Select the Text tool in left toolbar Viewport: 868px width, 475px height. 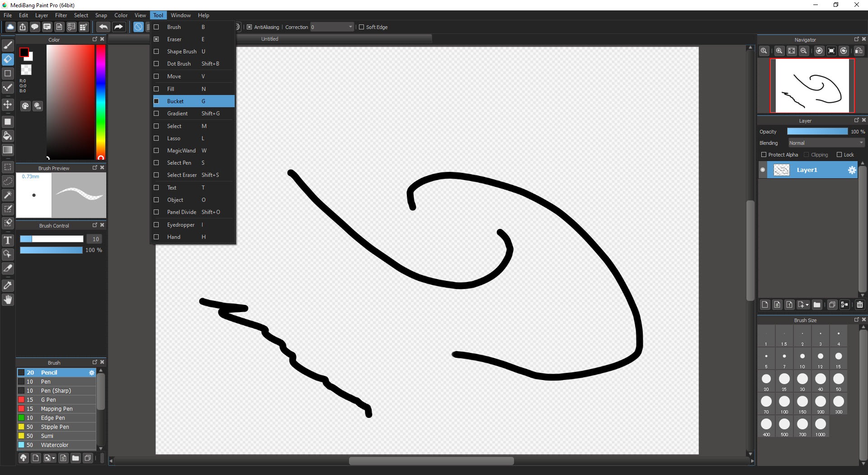pos(8,240)
